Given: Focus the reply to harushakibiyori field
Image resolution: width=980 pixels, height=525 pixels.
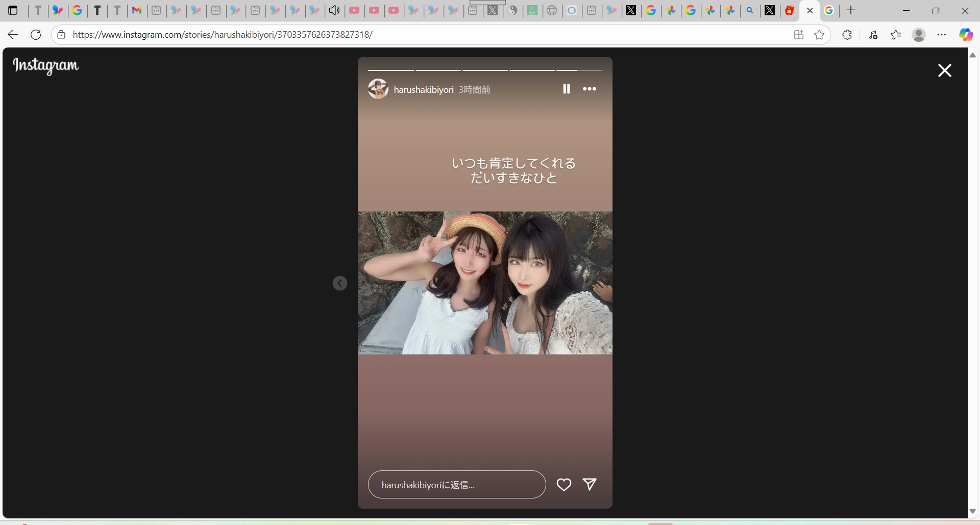Looking at the screenshot, I should coord(457,485).
